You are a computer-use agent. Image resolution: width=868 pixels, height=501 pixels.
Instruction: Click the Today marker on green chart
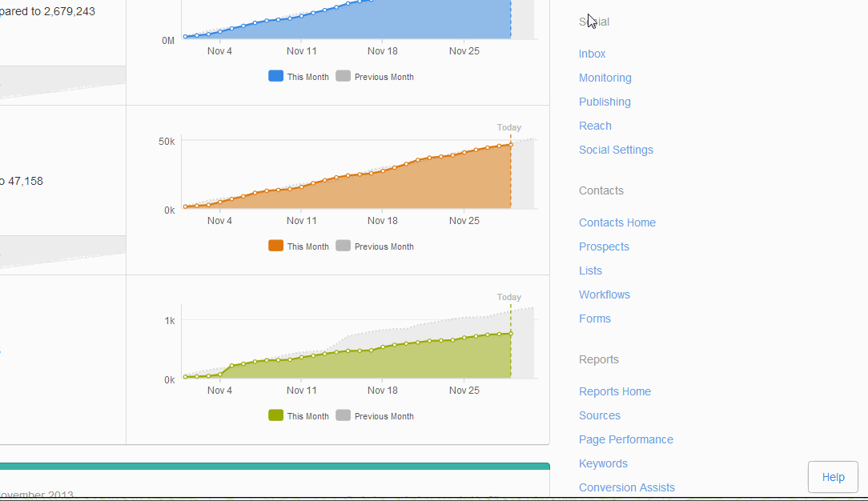tap(509, 297)
